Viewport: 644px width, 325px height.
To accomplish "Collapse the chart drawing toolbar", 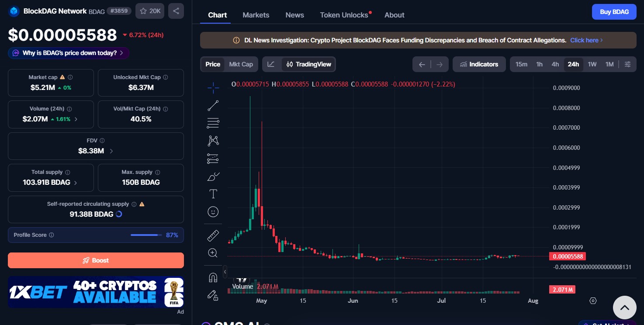I will [225, 272].
